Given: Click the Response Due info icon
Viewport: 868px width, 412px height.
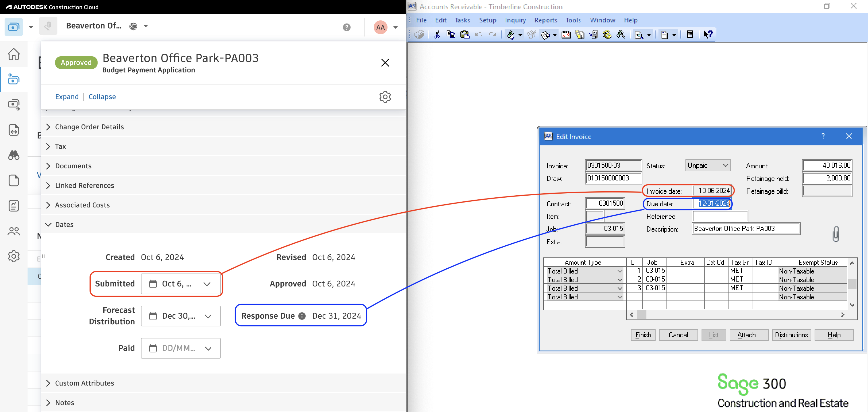Looking at the screenshot, I should coord(302,316).
